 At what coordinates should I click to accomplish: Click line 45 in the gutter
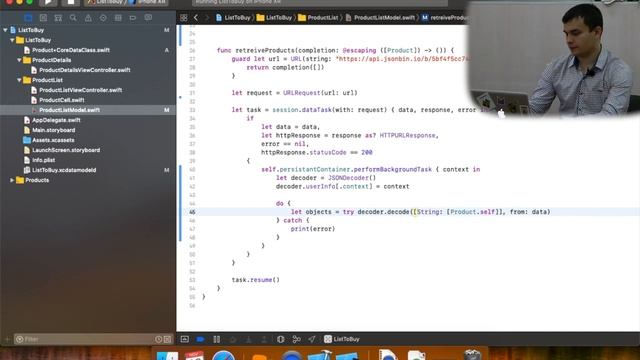click(192, 212)
